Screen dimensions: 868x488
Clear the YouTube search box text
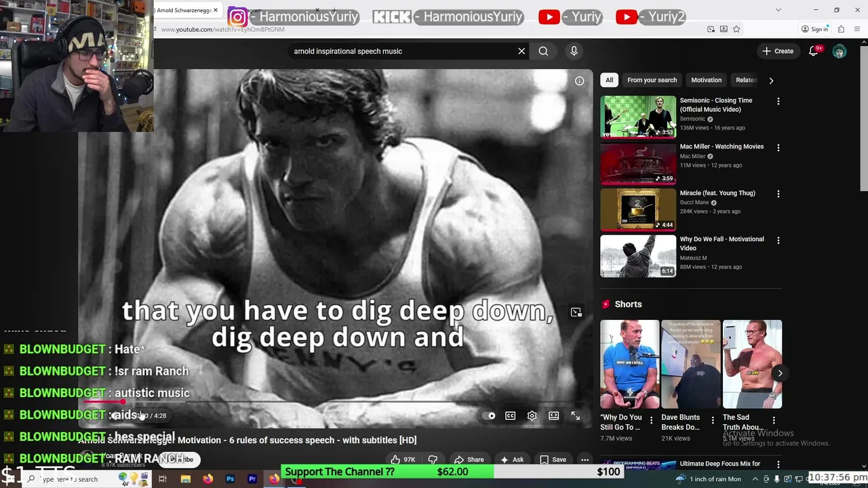[x=521, y=51]
